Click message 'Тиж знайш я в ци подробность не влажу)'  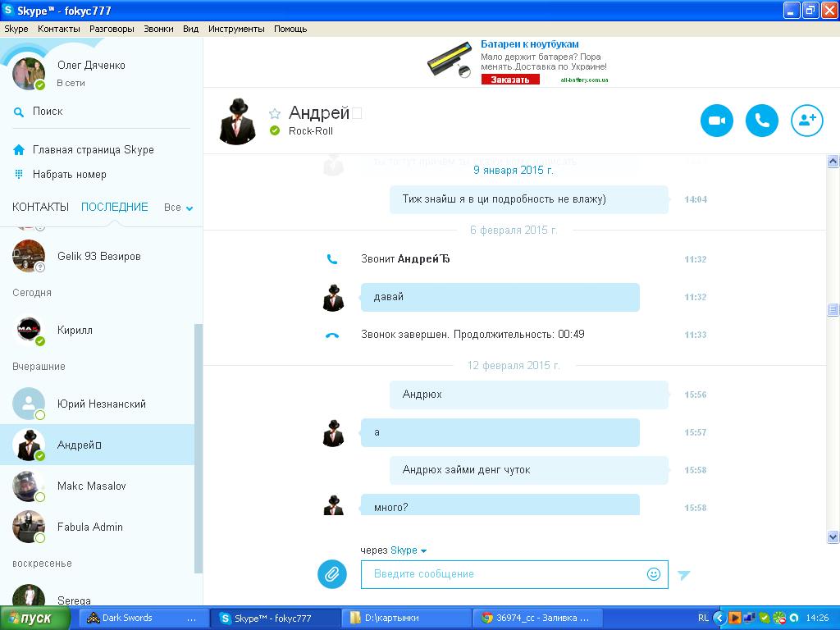click(x=529, y=199)
